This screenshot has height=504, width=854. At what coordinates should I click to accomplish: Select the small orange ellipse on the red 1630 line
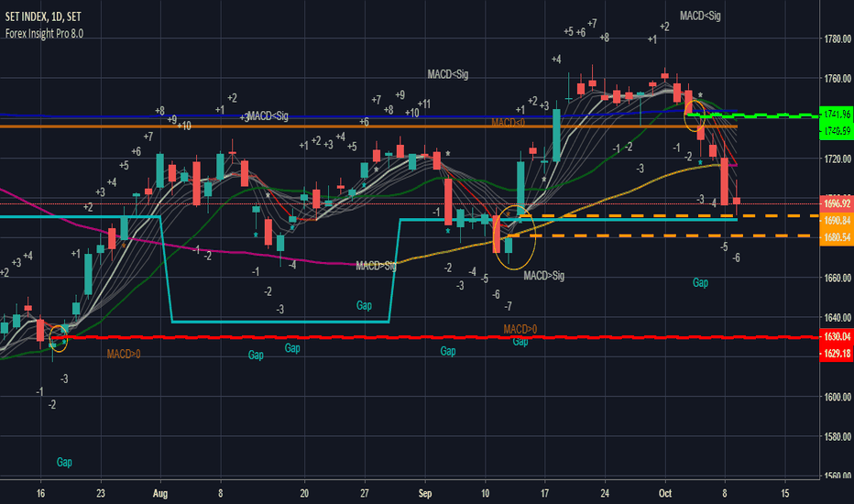click(x=59, y=338)
